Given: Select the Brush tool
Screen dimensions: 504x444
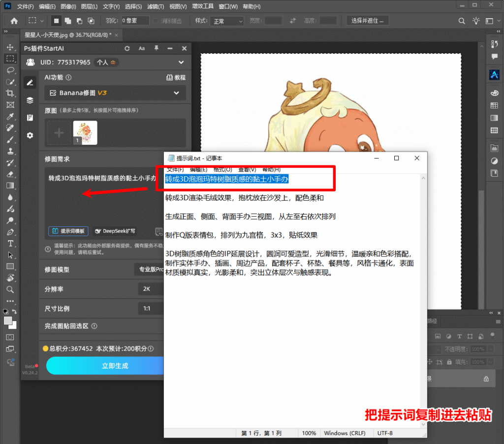Looking at the screenshot, I should (10, 139).
